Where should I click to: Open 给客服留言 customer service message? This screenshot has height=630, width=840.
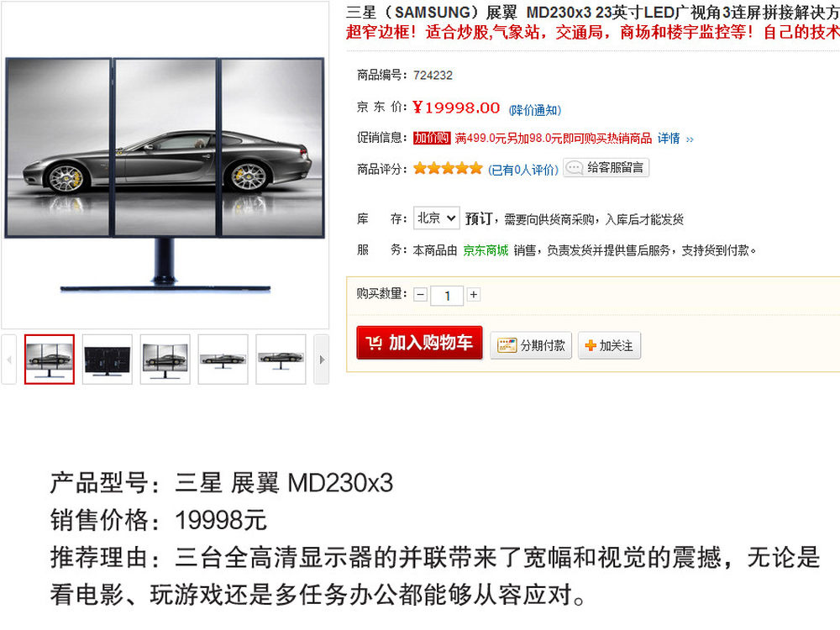coord(606,168)
